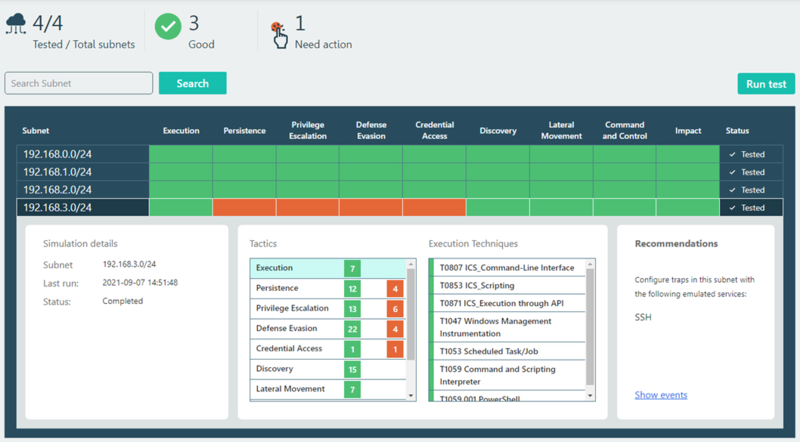Click the orange Persistence cell for 192.168.3.0/24
The image size is (800, 442).
point(244,208)
